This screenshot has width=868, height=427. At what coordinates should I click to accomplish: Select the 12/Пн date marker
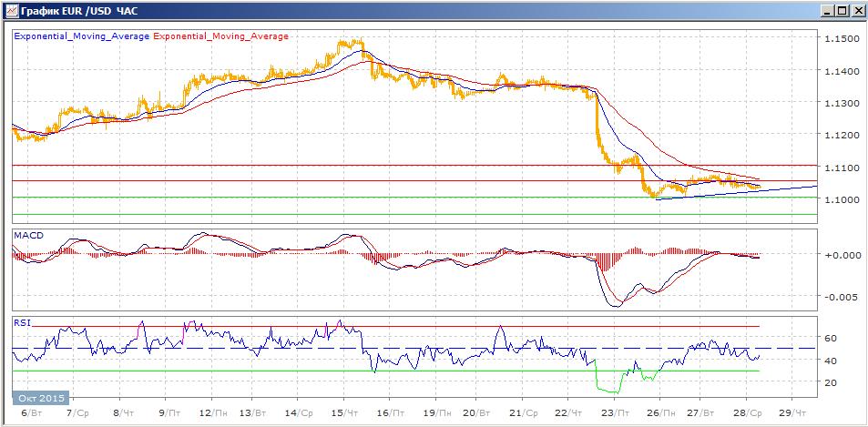click(x=214, y=413)
